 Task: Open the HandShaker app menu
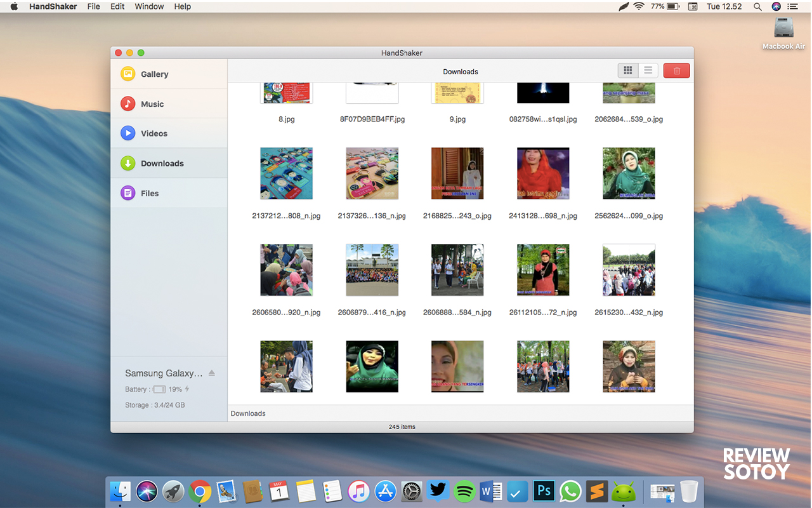pyautogui.click(x=53, y=6)
